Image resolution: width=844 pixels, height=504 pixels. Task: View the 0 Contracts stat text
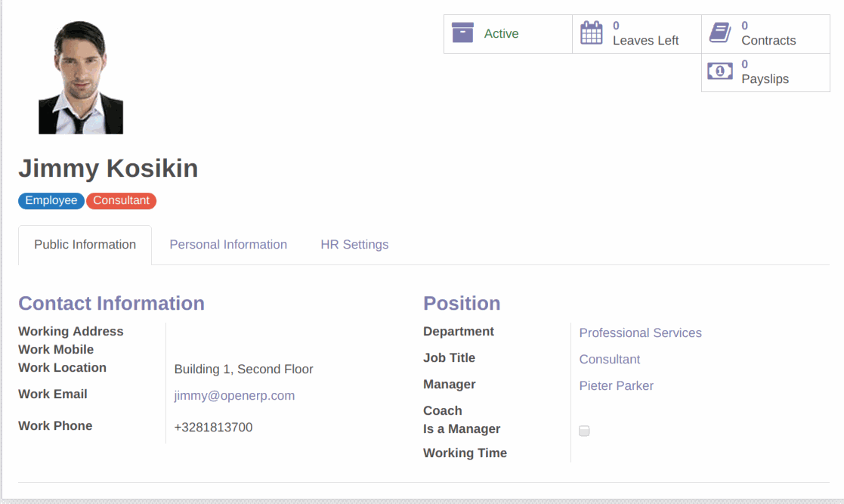[768, 34]
